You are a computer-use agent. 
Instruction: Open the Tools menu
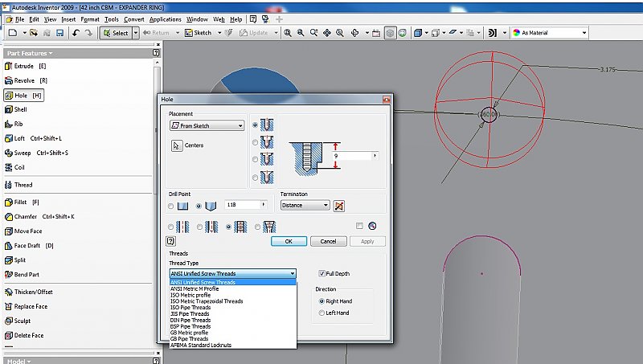click(x=111, y=19)
